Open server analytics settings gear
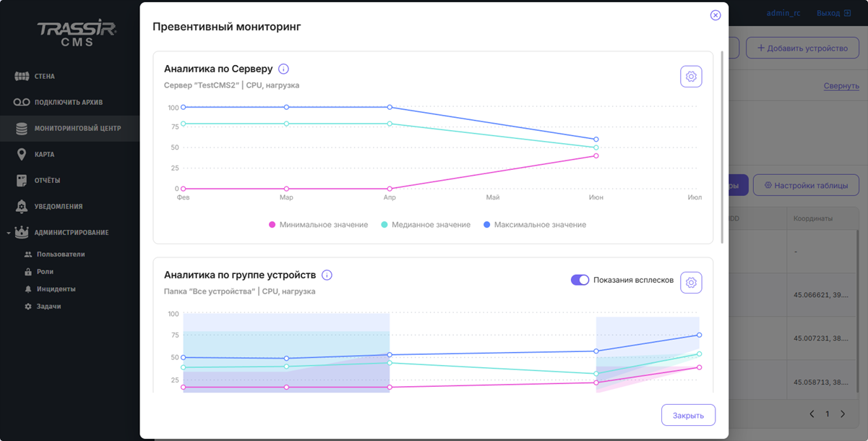The image size is (868, 441). pyautogui.click(x=691, y=77)
